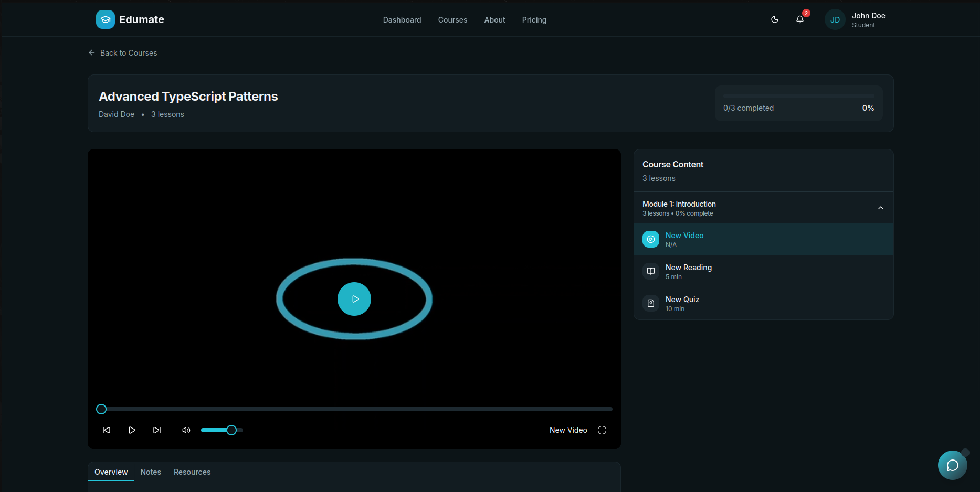Viewport: 980px width, 492px height.
Task: Click the Edumate brand name
Action: 142,19
